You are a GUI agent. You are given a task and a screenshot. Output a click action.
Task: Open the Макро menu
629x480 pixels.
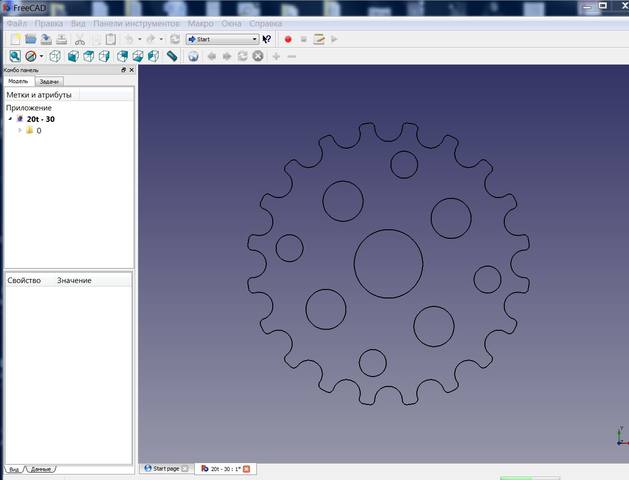click(201, 24)
